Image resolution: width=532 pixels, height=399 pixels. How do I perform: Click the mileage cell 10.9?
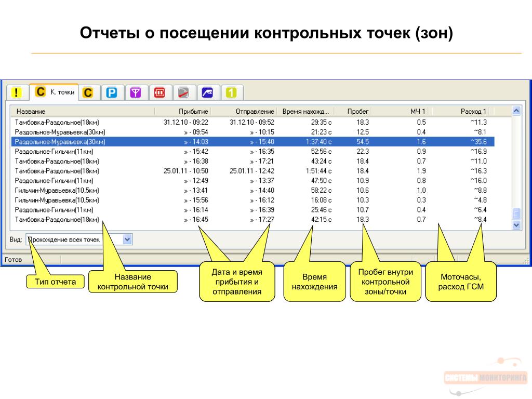pyautogui.click(x=362, y=180)
